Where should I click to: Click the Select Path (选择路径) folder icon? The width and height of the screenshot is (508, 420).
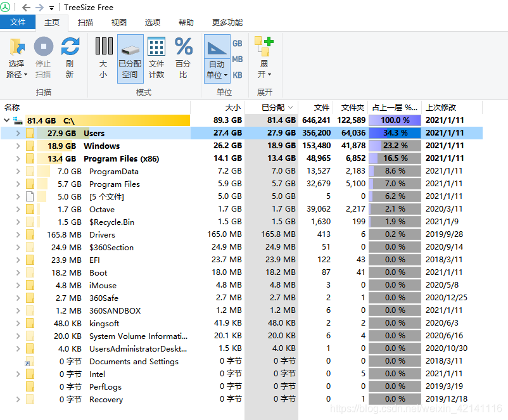[x=17, y=47]
